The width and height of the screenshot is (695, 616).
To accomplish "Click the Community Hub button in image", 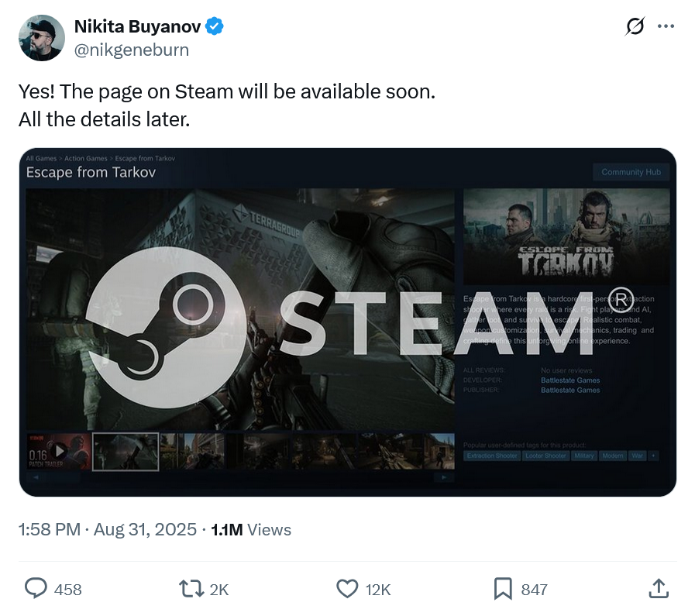I will point(631,172).
